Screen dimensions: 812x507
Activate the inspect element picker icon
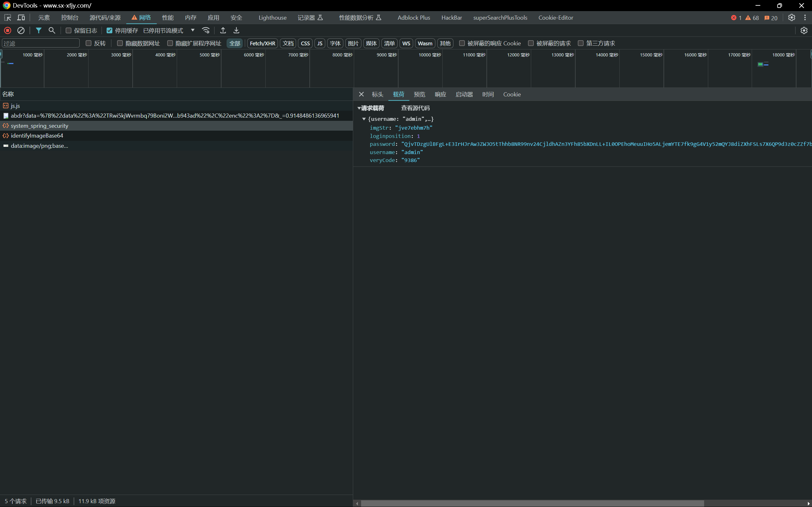pos(7,17)
